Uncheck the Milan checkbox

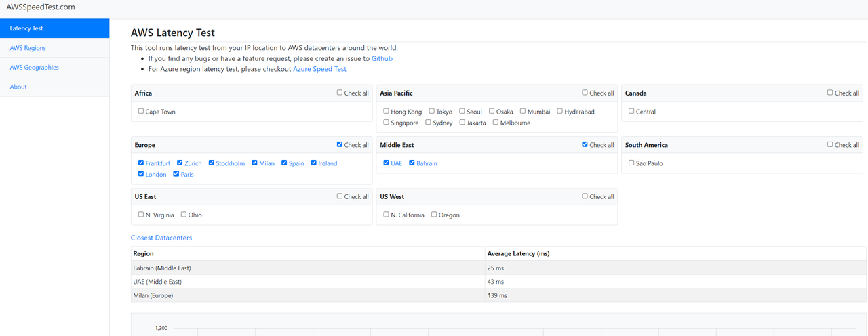point(255,163)
